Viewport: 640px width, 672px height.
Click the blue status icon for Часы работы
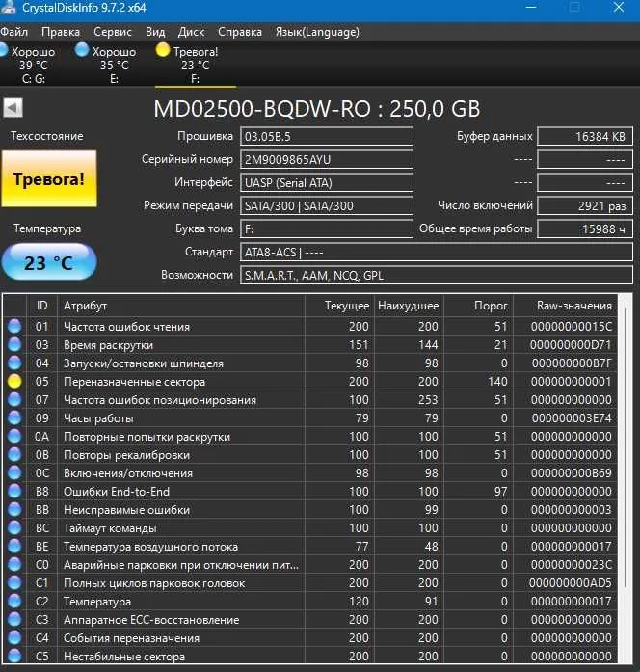14,417
